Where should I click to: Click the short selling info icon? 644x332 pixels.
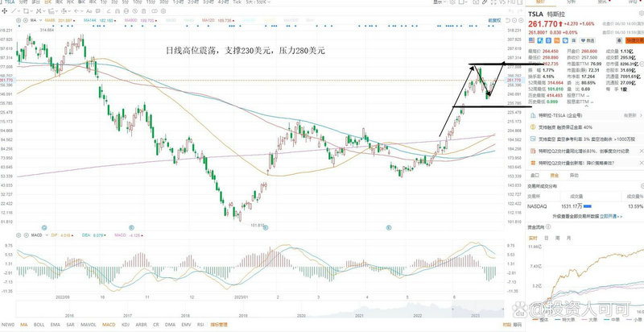(x=531, y=139)
